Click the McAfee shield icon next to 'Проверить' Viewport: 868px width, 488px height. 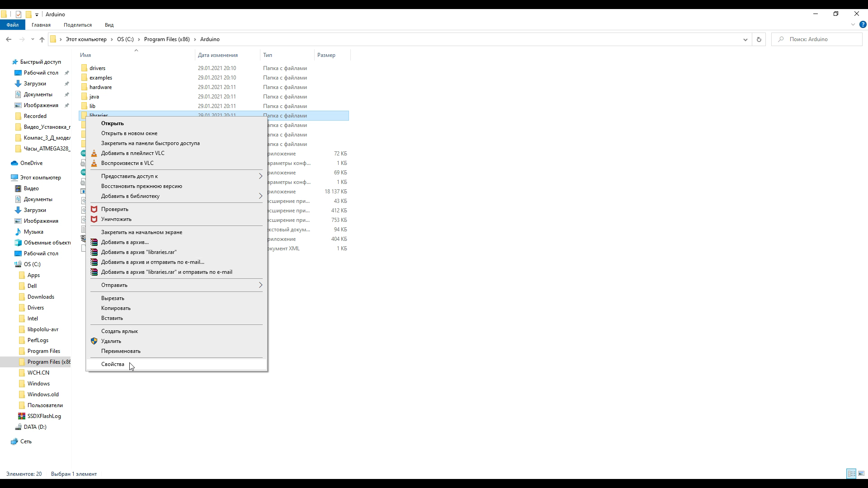pyautogui.click(x=94, y=209)
